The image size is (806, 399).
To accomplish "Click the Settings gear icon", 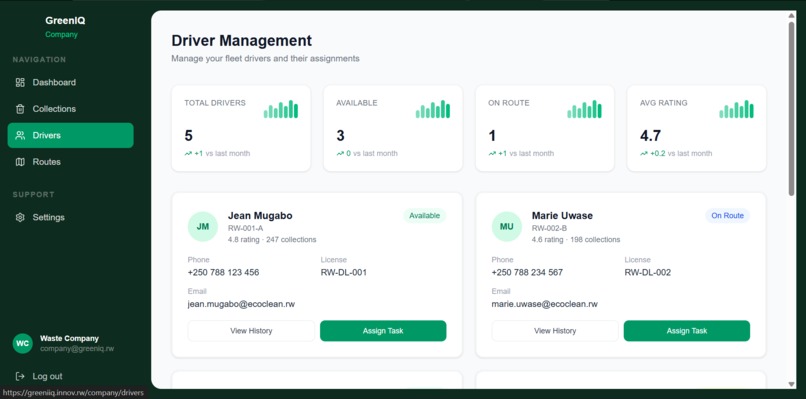I will [x=20, y=217].
